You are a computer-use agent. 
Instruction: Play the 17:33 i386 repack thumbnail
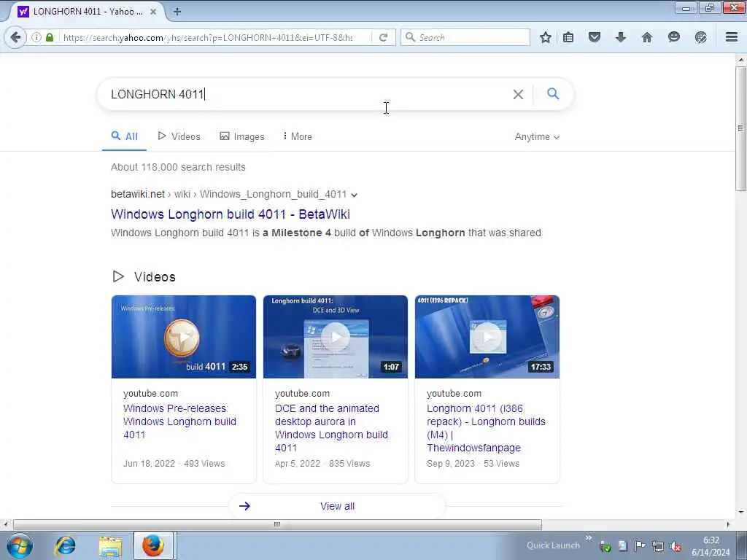tap(487, 337)
